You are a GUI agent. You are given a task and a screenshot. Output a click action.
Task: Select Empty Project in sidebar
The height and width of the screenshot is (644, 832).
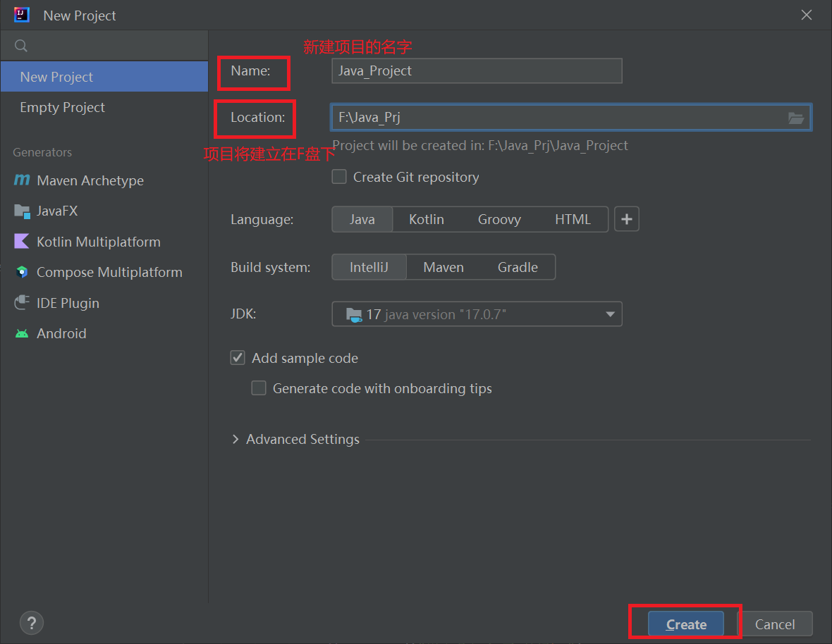[104, 107]
